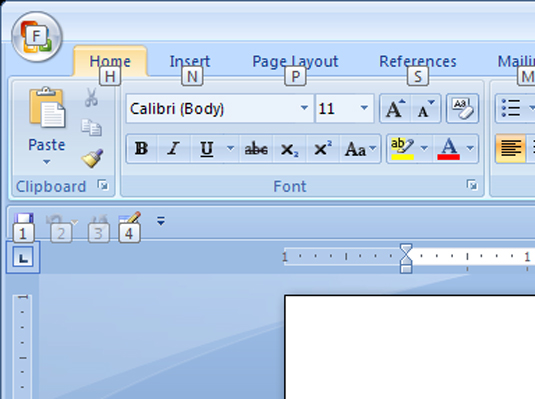The height and width of the screenshot is (399, 535).
Task: Expand the Underline style dropdown arrow
Action: (x=231, y=148)
